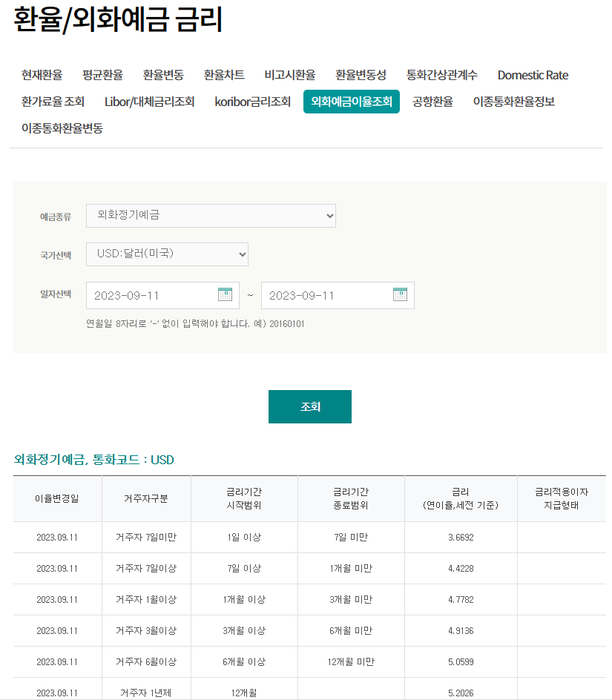
Task: Click the 금리 (연이율,세전 기준) header
Action: [461, 498]
